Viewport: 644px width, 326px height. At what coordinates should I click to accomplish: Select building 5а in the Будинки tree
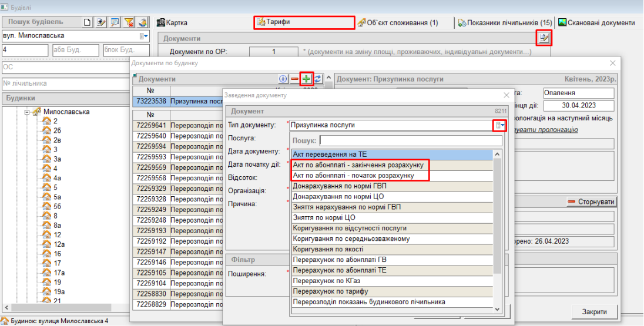tap(58, 197)
